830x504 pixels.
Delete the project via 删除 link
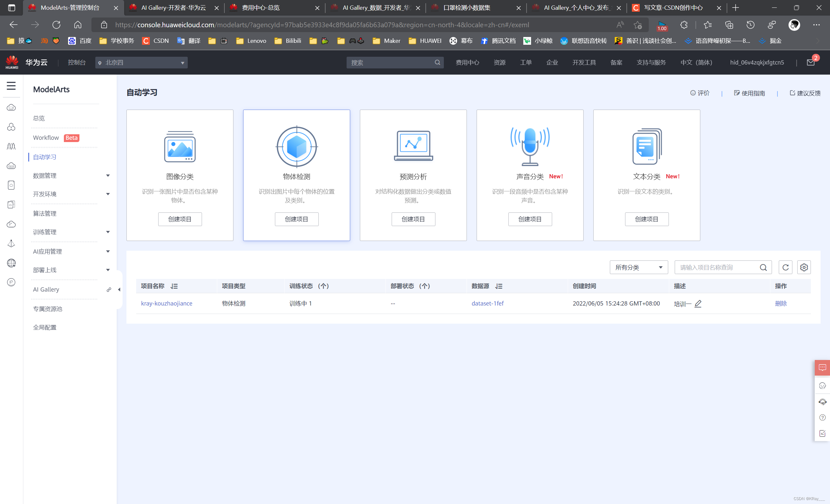(780, 303)
